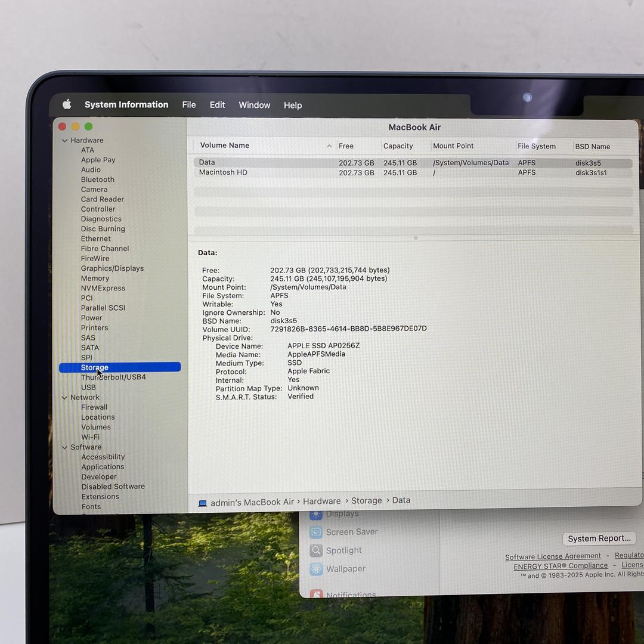Collapse the Software section
This screenshot has height=644, width=644.
(64, 447)
